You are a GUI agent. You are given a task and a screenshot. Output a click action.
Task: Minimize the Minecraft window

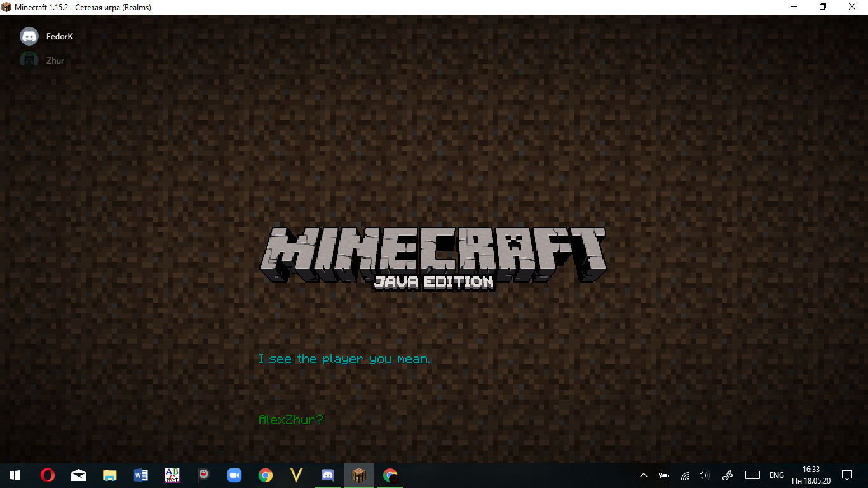point(794,7)
